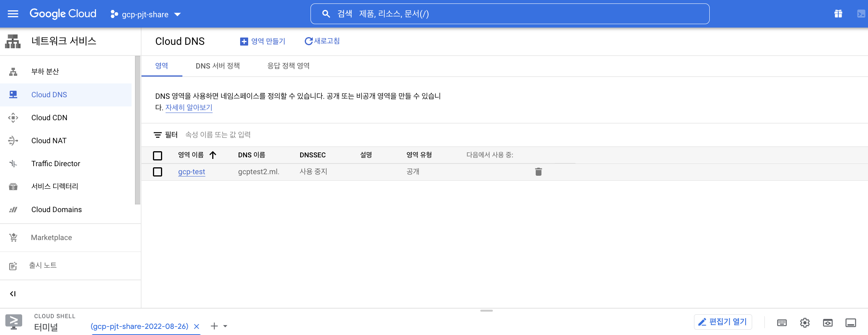Click the search box for products and resources
Screen dimensions: 868x335
(x=510, y=14)
